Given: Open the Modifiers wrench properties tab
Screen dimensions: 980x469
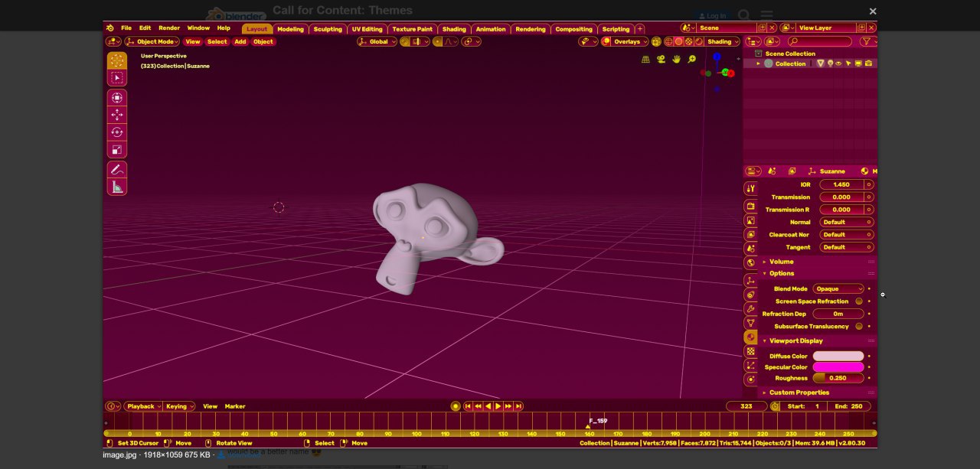Looking at the screenshot, I should 750,309.
